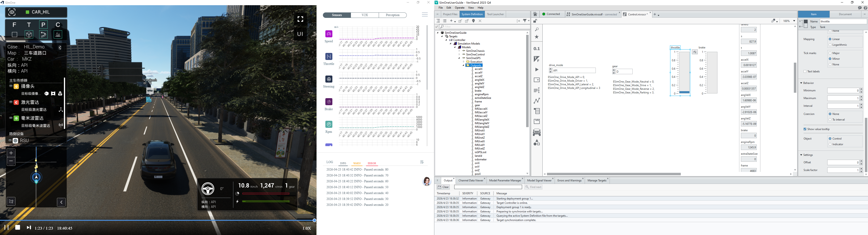This screenshot has width=868, height=235.
Task: Open the log options icon
Action: click(x=422, y=162)
